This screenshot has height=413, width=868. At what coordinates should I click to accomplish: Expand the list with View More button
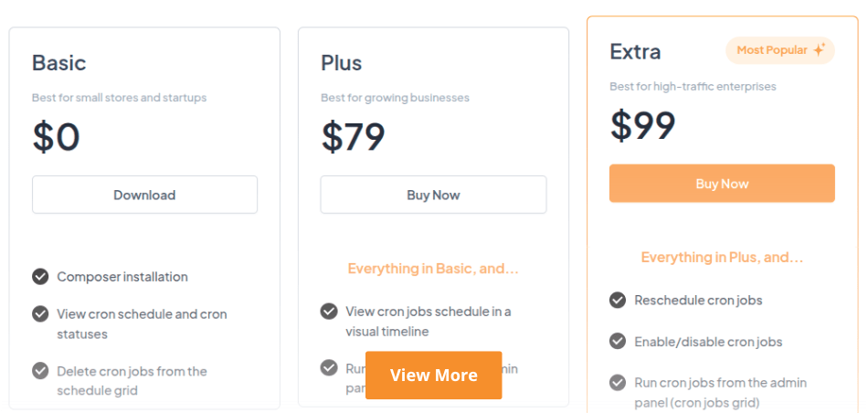coord(433,375)
